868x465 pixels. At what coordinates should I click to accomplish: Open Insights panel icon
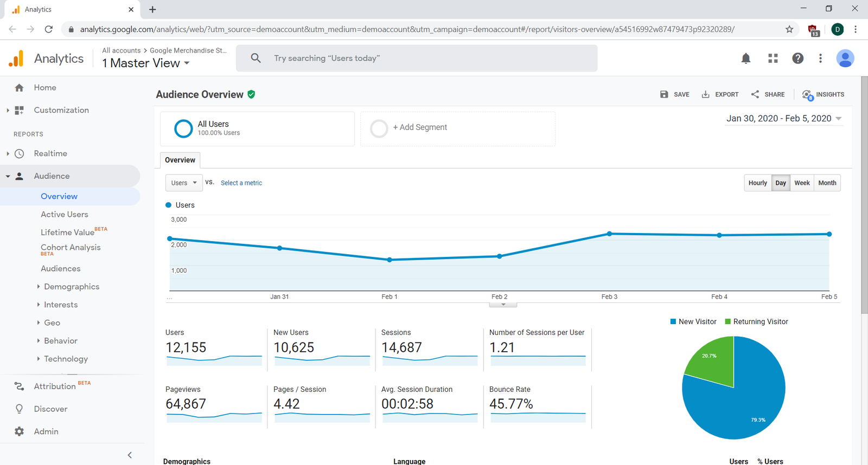click(x=807, y=95)
